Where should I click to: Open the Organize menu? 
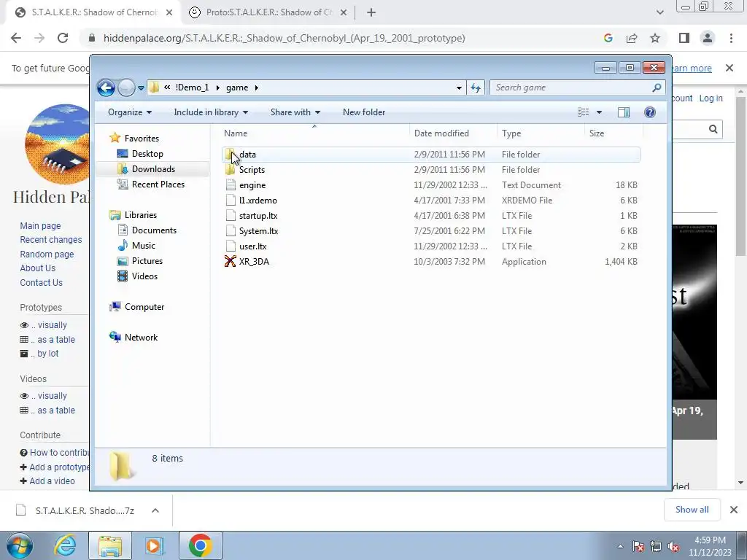click(x=130, y=112)
